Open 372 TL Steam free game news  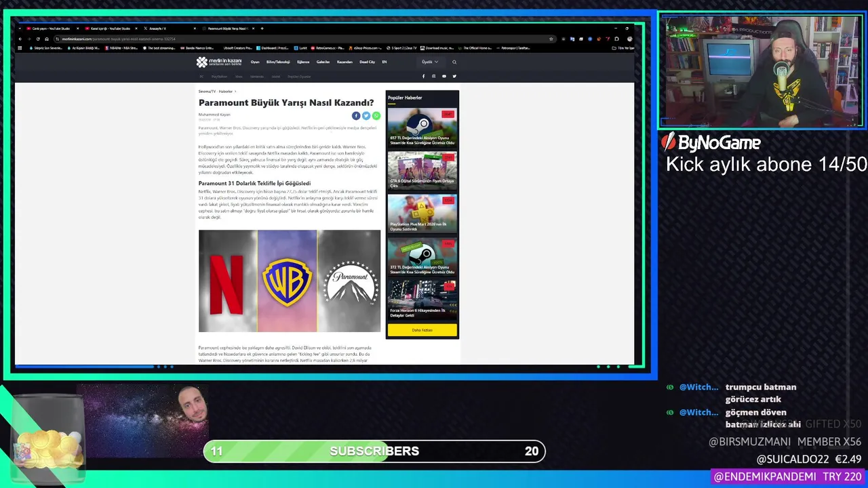click(422, 257)
